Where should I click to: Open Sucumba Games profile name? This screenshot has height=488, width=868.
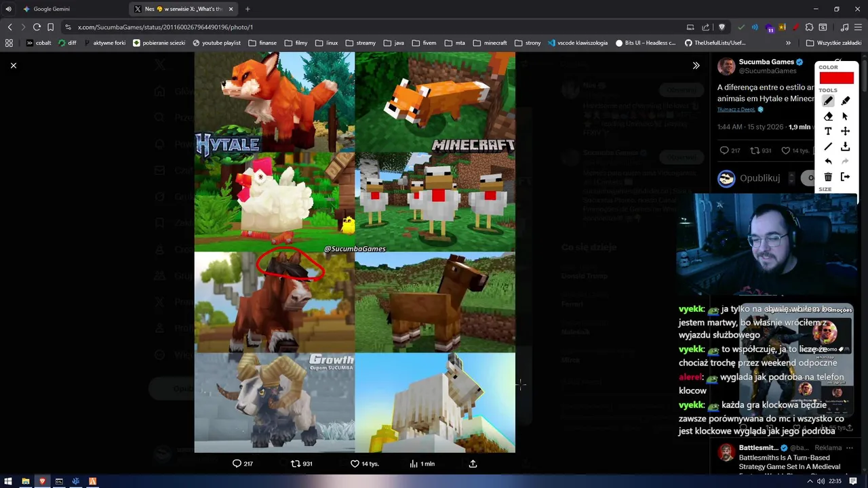tap(766, 62)
